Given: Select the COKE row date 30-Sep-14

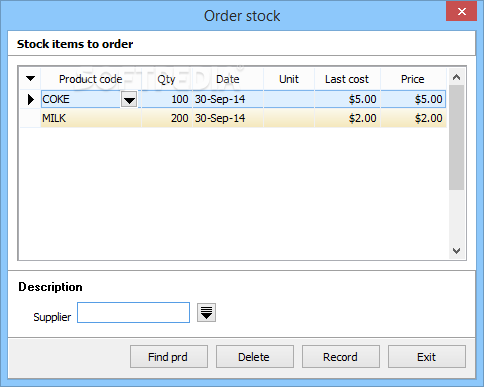Looking at the screenshot, I should [x=228, y=99].
